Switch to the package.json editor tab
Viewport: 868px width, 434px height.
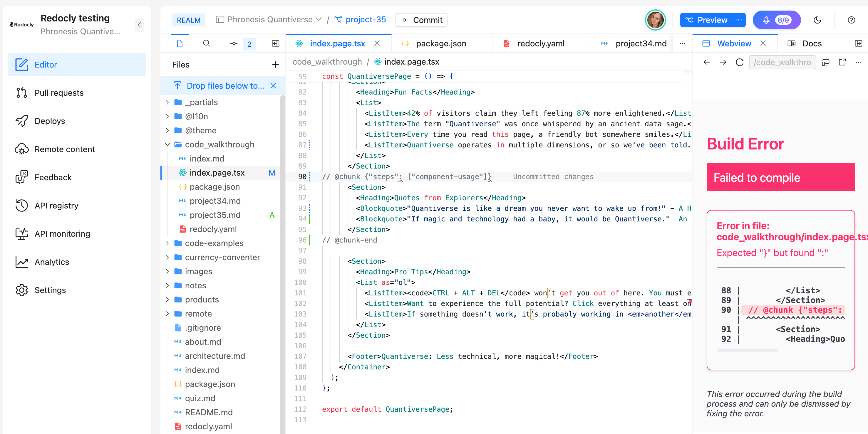click(x=441, y=43)
